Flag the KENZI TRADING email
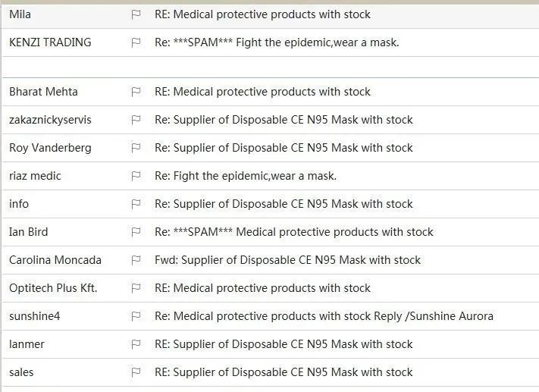 point(136,42)
